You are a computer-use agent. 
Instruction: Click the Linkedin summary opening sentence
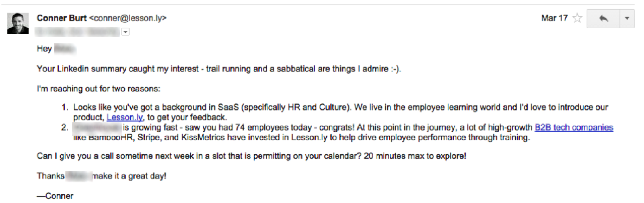coord(219,69)
